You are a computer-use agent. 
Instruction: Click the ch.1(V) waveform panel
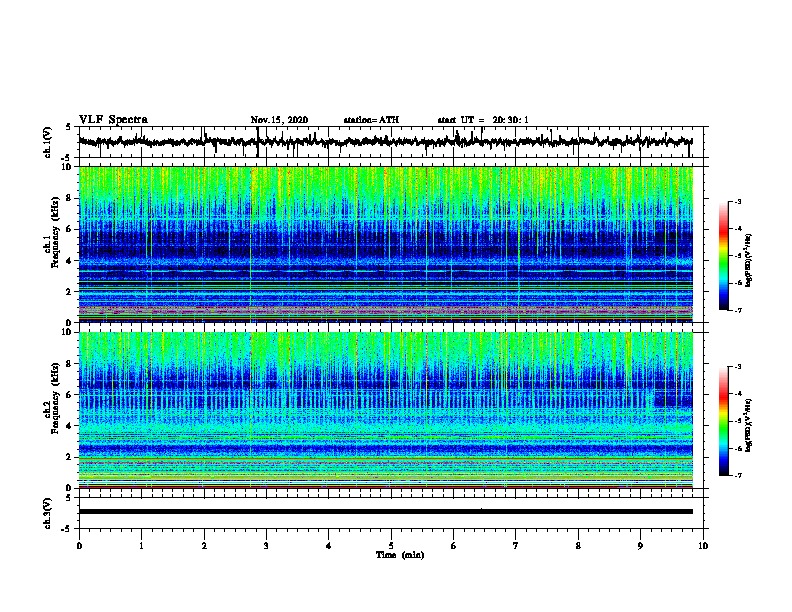tap(391, 142)
